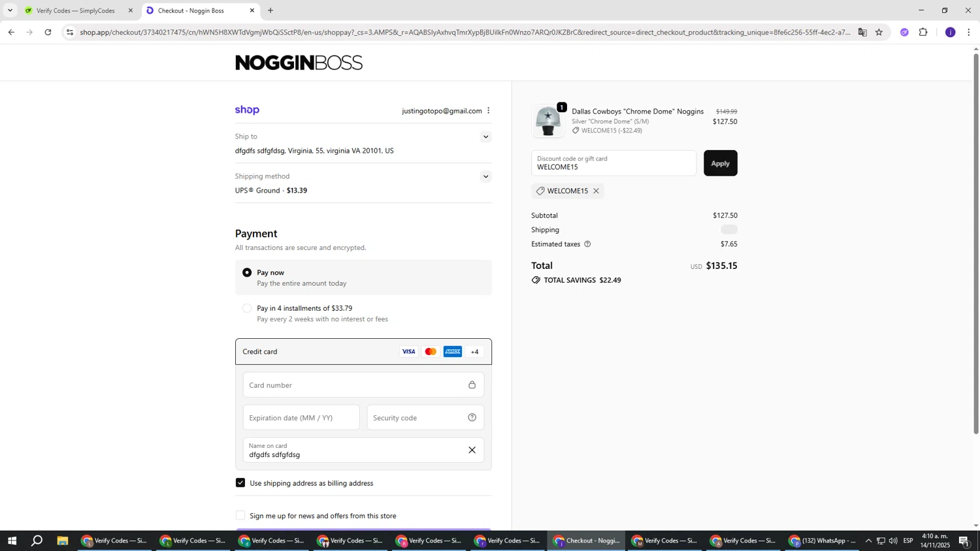Open the Windows Start menu
Screen dimensions: 980x551
tap(11, 541)
